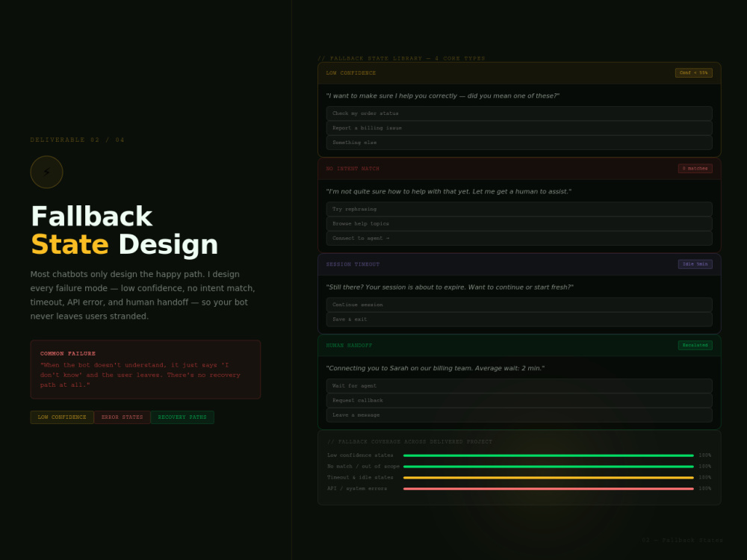Click the LOW CONFIDENCE card header
747x560 pixels.
pos(519,73)
